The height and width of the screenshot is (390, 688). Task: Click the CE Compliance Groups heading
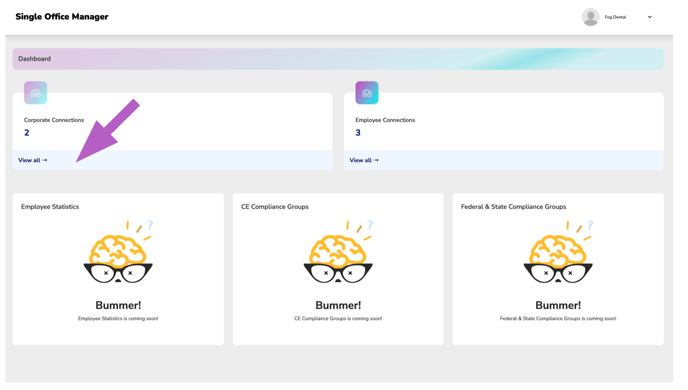tap(275, 207)
